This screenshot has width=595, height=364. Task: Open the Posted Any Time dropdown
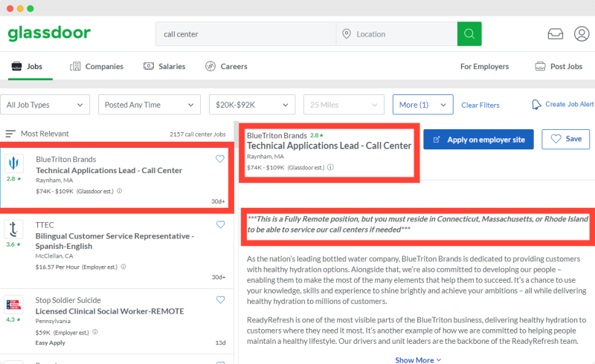pyautogui.click(x=149, y=105)
